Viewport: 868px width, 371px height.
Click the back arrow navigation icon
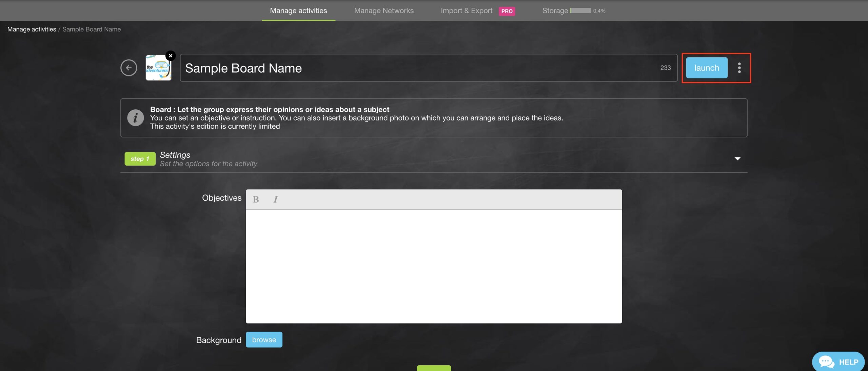(x=129, y=68)
